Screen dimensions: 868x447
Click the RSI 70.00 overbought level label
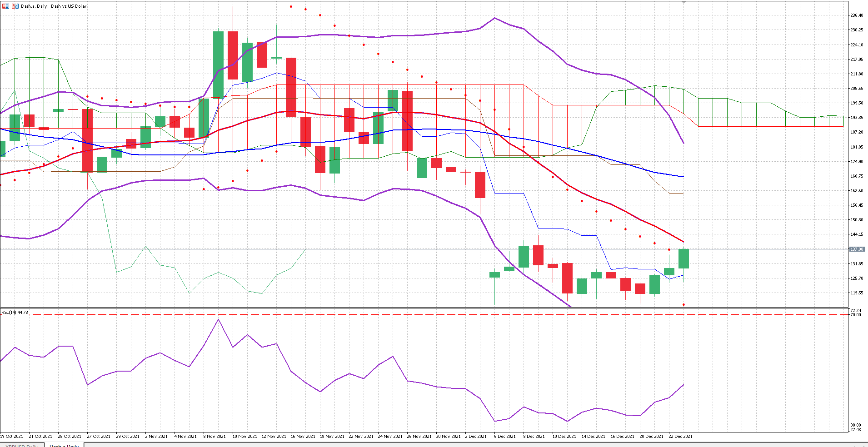[855, 315]
